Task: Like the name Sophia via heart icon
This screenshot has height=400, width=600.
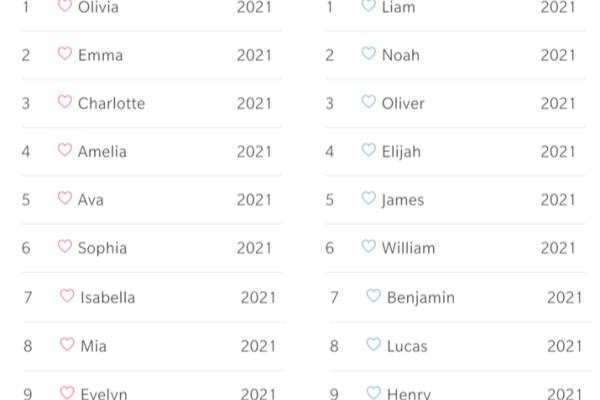Action: coord(65,247)
